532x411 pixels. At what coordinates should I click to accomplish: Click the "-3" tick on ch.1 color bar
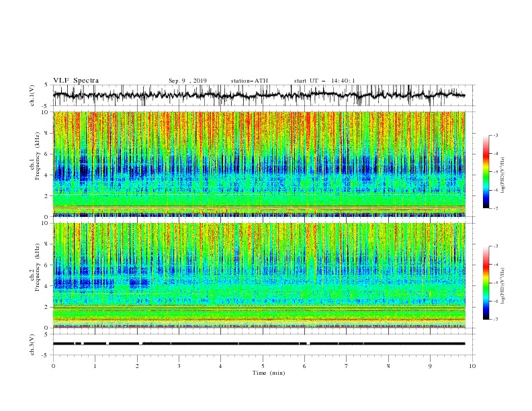[495, 135]
